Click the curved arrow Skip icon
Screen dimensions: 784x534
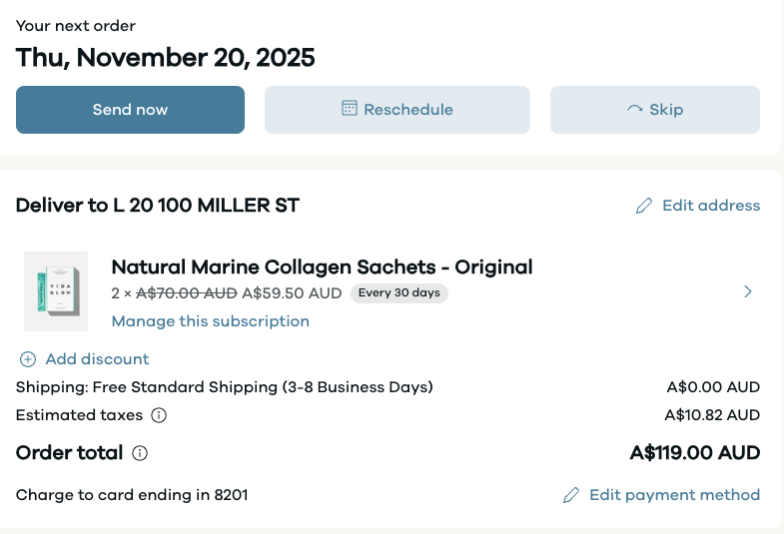[x=634, y=109]
